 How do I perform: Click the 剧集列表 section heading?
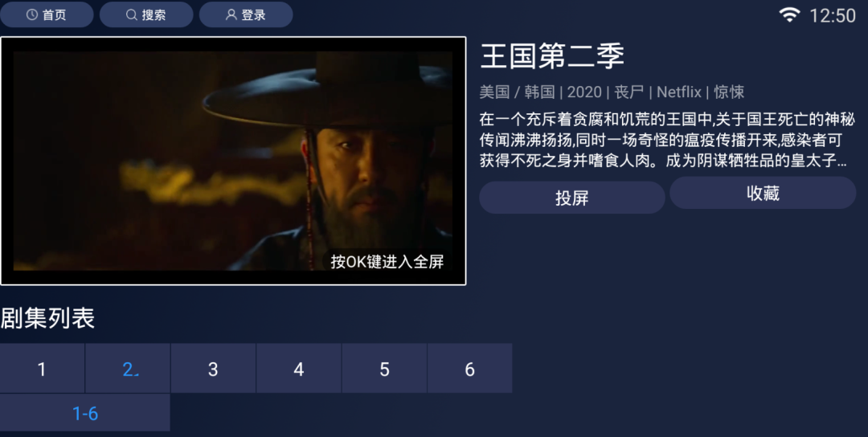47,318
